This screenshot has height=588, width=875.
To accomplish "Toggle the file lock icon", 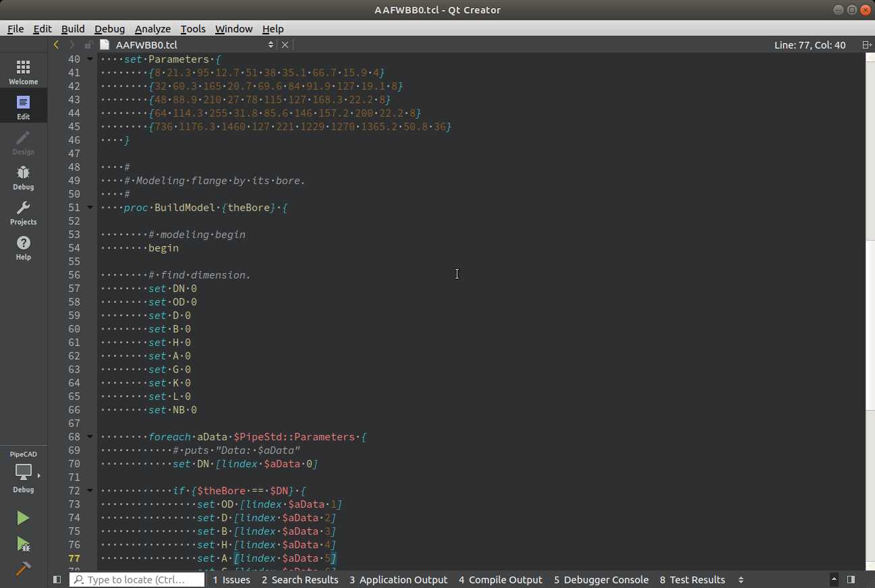I will click(x=88, y=45).
